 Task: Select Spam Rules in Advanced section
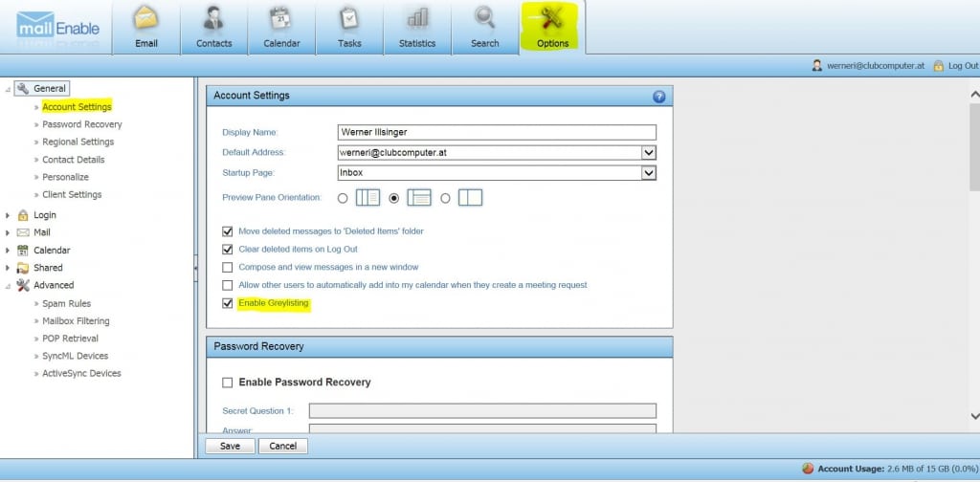[66, 303]
